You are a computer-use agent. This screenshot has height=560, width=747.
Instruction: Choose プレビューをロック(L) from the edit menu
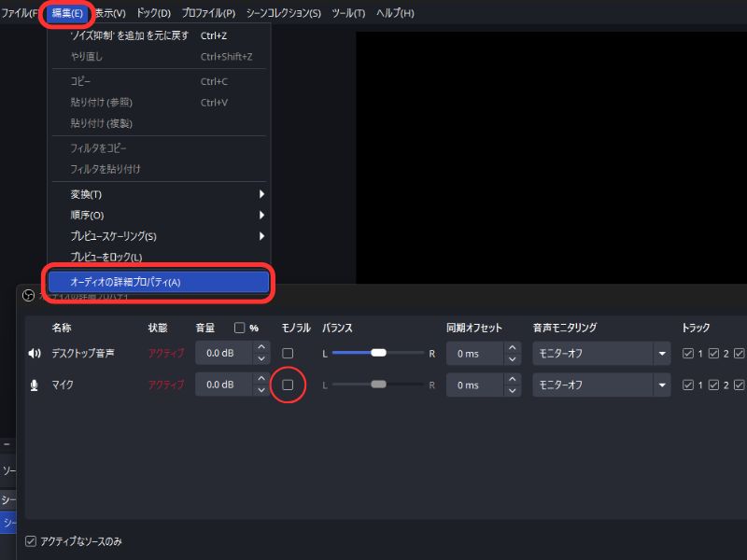click(106, 257)
